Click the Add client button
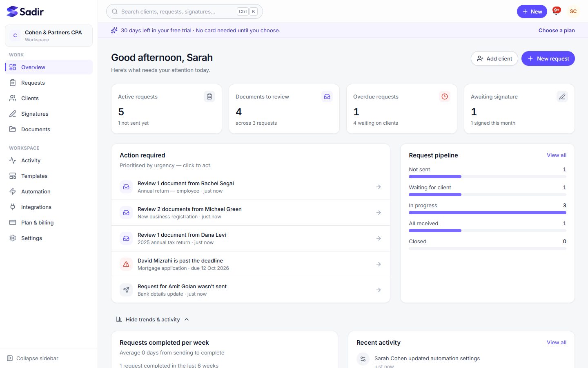The height and width of the screenshot is (368, 588). (x=494, y=58)
